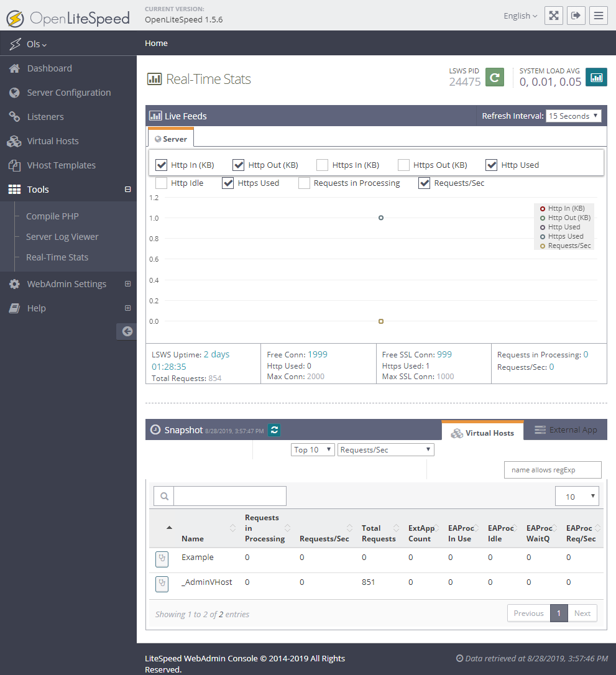
Task: Open the hamburger menu icon
Action: coord(599,16)
